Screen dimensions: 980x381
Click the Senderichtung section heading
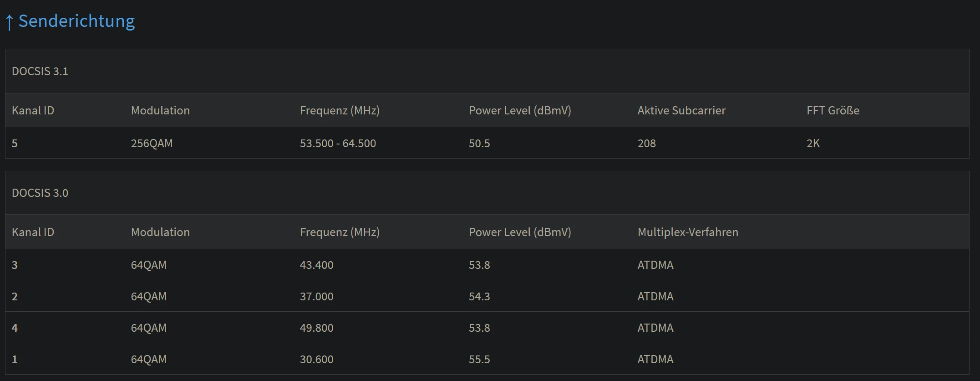(76, 21)
